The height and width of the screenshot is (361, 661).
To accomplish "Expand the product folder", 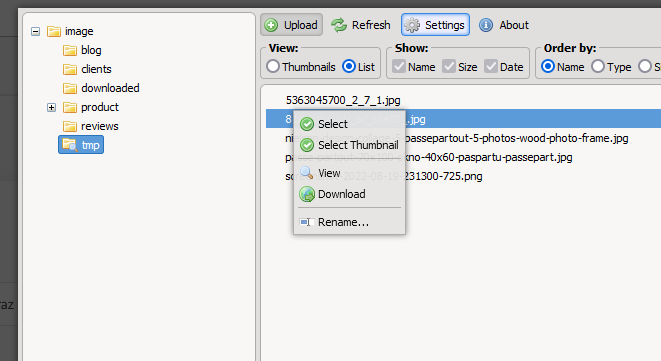I will tap(51, 108).
